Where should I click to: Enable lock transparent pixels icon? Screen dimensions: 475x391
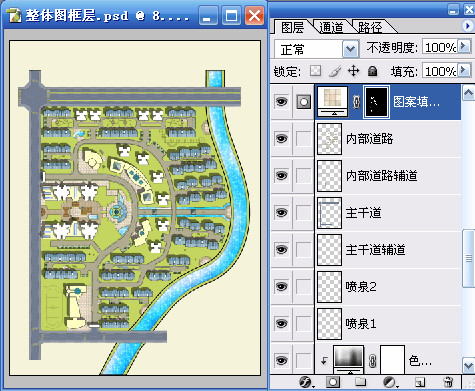[x=315, y=71]
